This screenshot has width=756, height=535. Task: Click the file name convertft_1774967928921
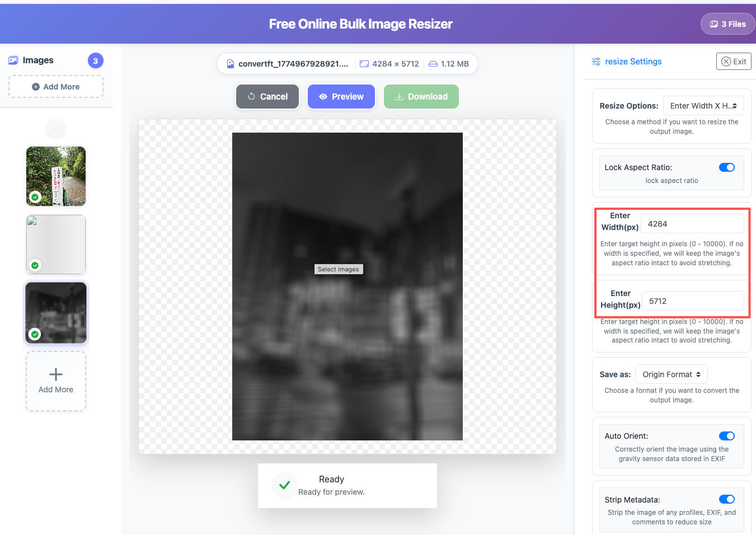click(293, 64)
